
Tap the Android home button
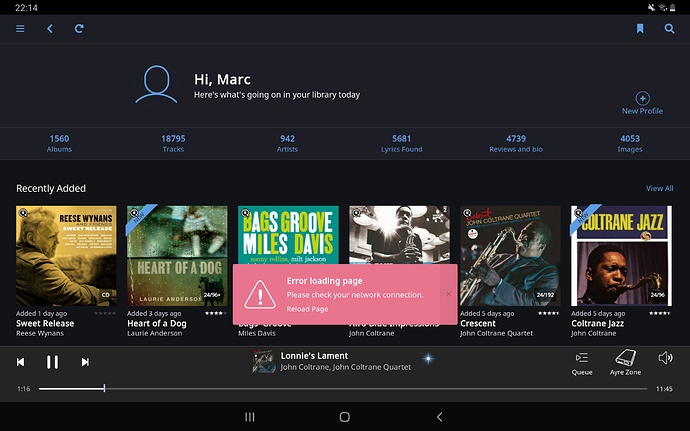tap(345, 417)
